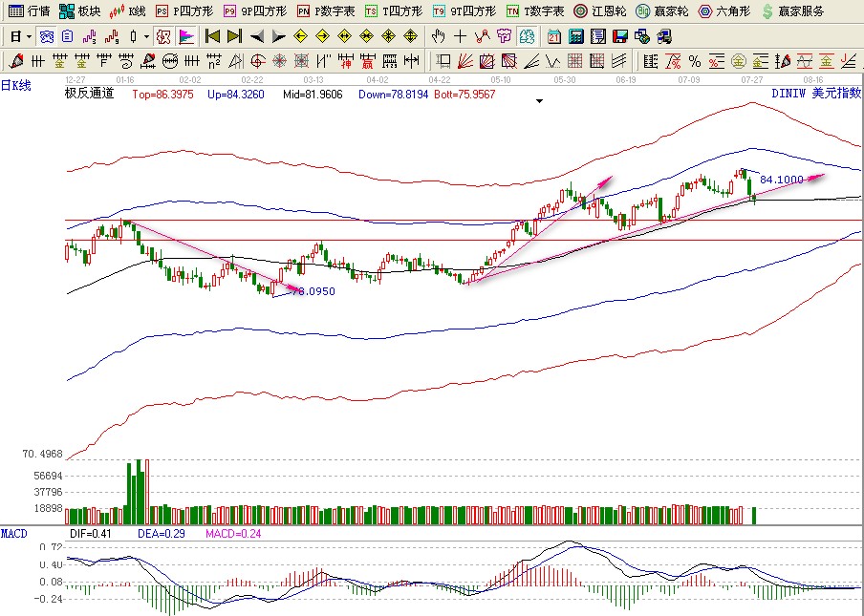Open the 板块 sector panel
Image resolution: width=864 pixels, height=616 pixels.
pos(79,11)
